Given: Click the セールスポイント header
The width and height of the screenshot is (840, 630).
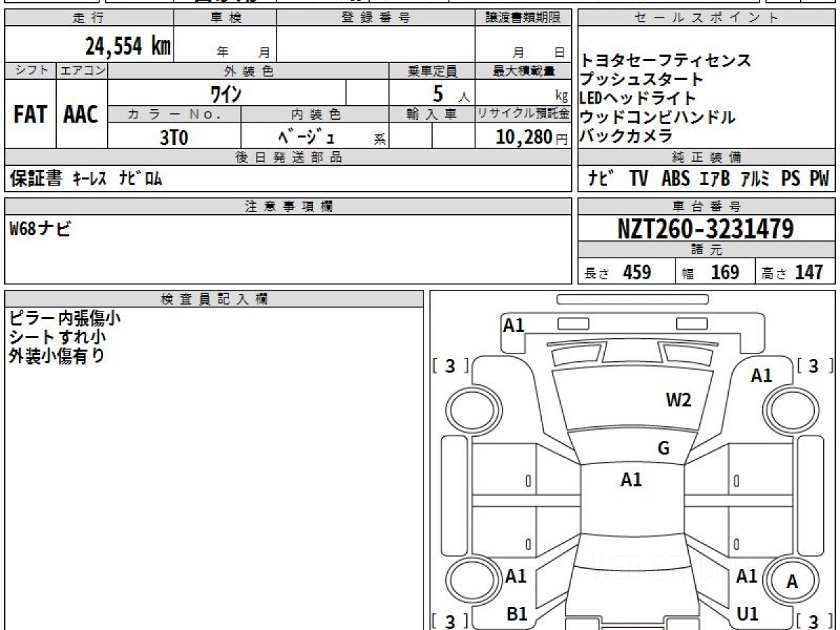Looking at the screenshot, I should (706, 18).
